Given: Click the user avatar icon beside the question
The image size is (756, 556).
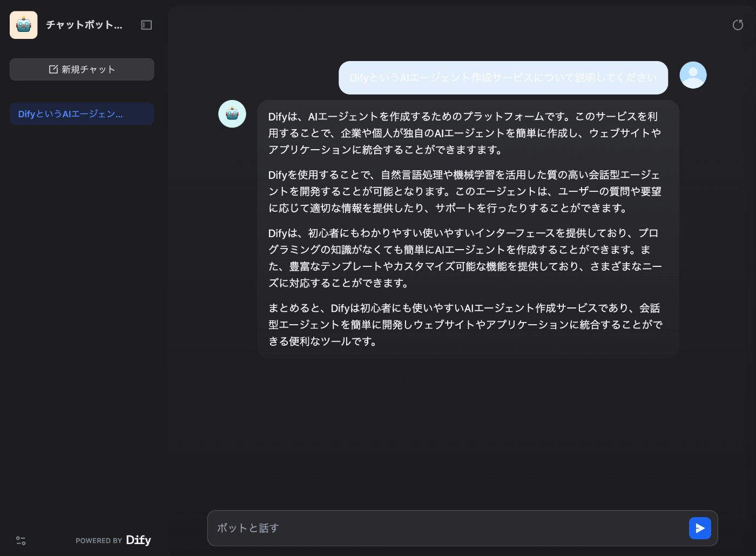Looking at the screenshot, I should click(693, 75).
